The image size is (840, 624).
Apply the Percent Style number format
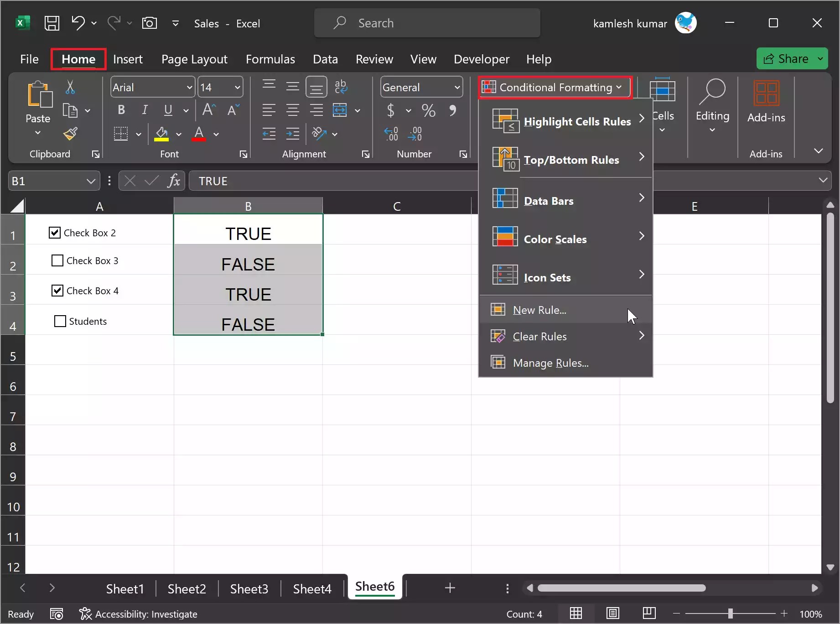coord(428,110)
